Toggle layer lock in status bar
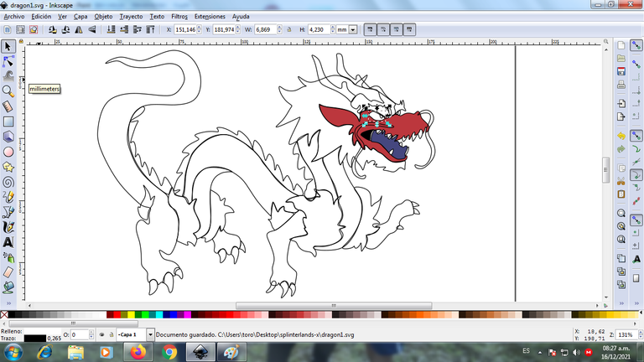The width and height of the screenshot is (644, 362). click(x=111, y=335)
